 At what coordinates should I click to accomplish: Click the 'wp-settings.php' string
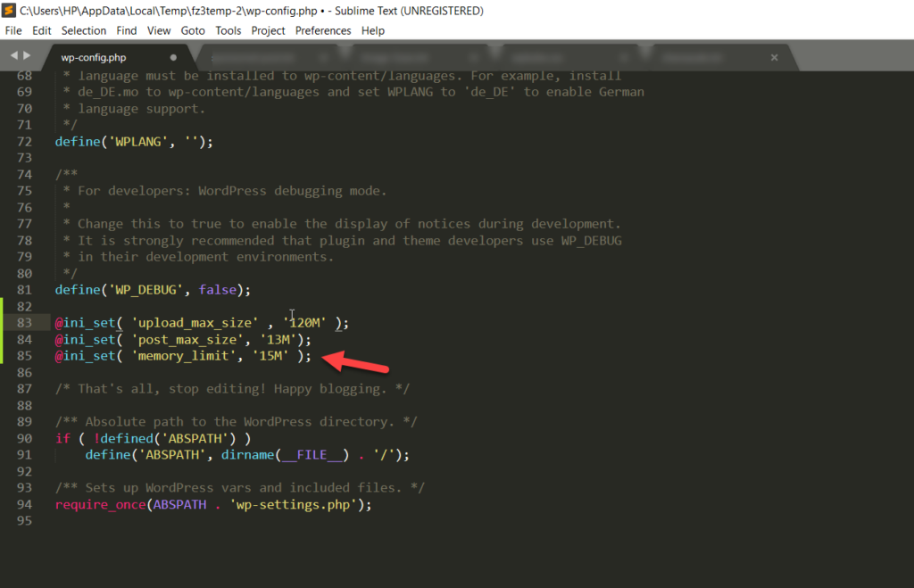coord(293,505)
